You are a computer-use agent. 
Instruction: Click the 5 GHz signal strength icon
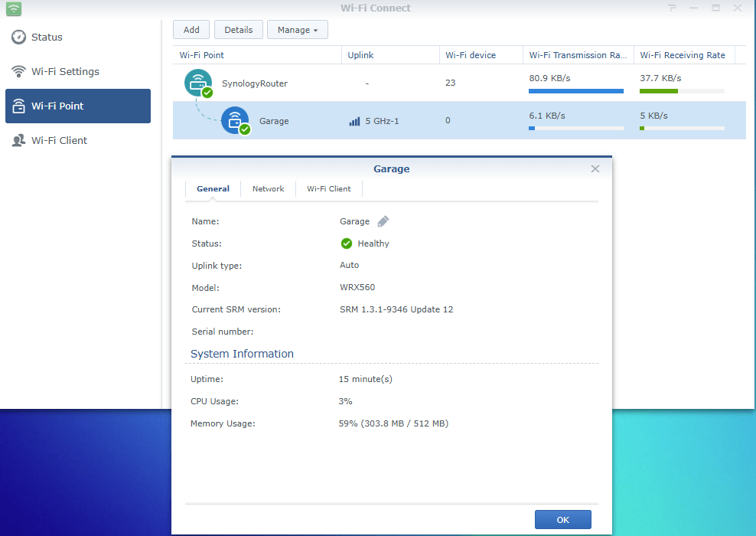354,121
